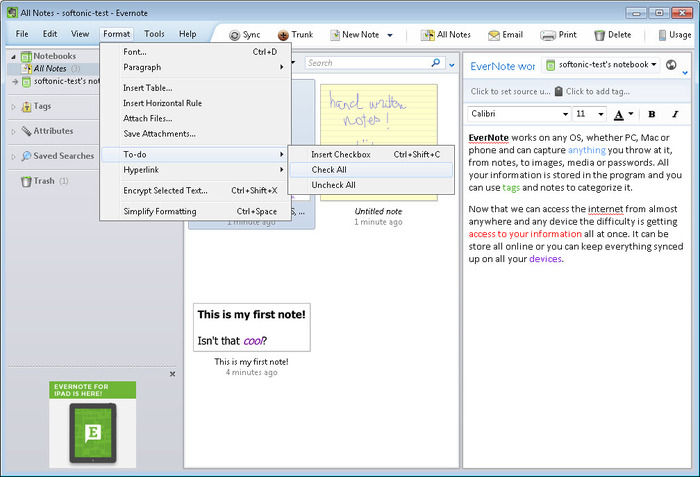
Task: Choose Attach Files... menu item
Action: (196, 118)
